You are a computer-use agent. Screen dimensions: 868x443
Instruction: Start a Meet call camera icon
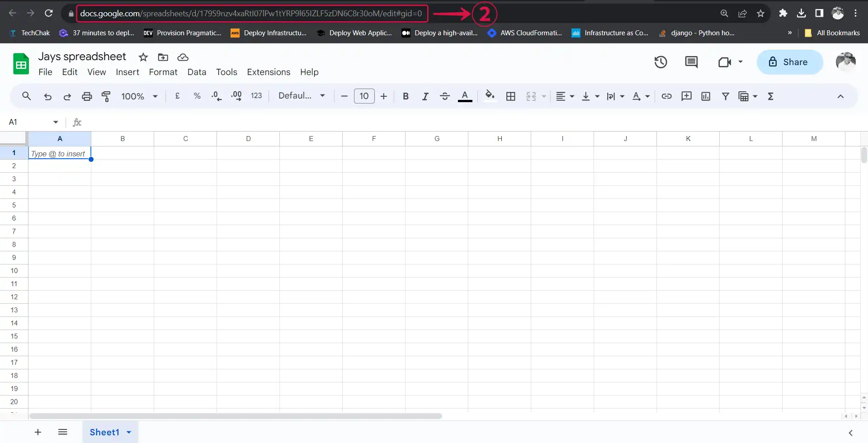725,62
